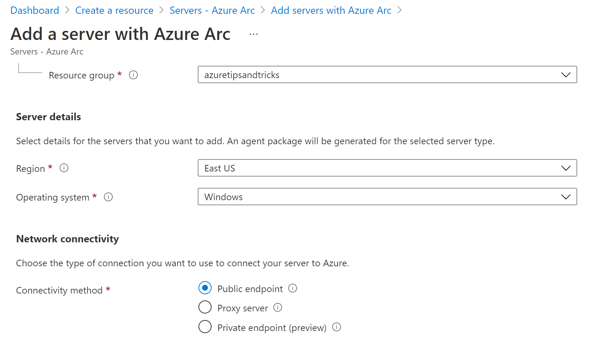Click the Resource group dropdown chevron arrow
The image size is (603, 364).
[566, 75]
